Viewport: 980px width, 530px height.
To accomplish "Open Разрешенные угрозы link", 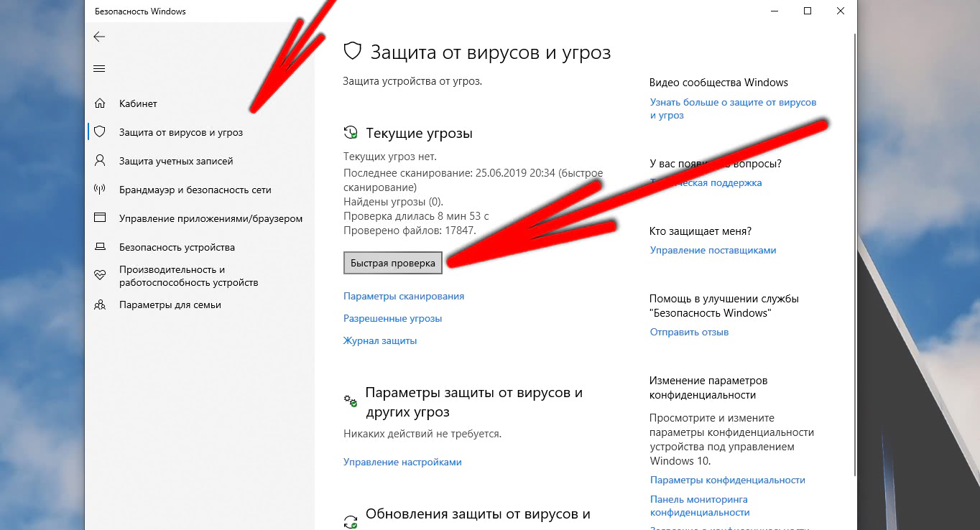I will pyautogui.click(x=392, y=318).
